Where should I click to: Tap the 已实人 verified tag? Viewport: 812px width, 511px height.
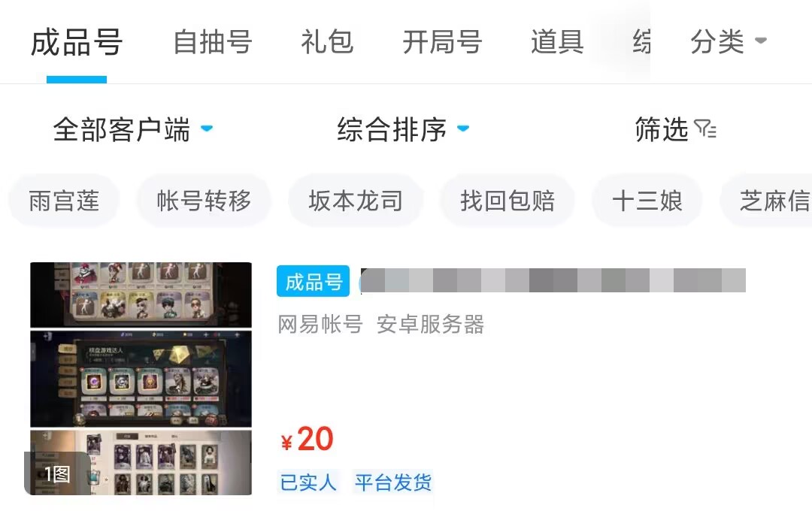pyautogui.click(x=308, y=482)
